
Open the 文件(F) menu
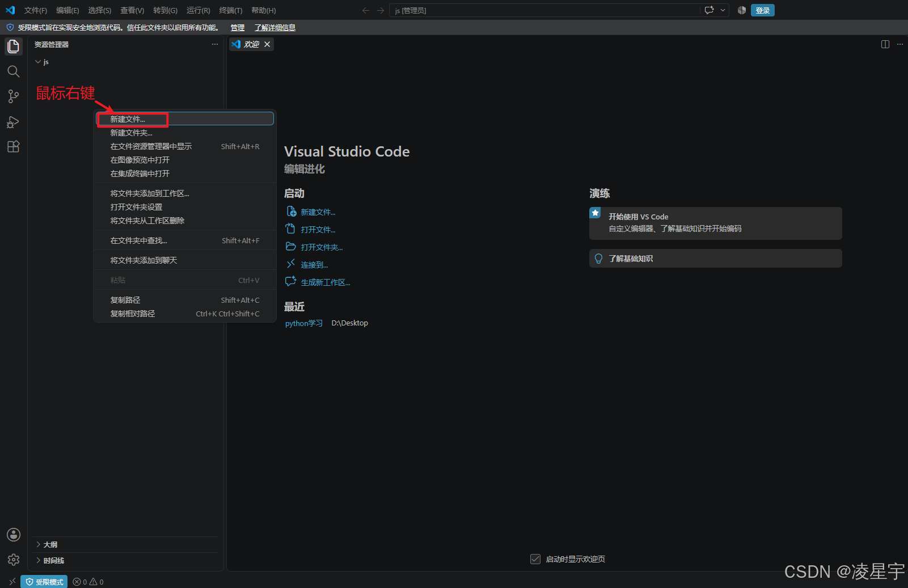[36, 10]
